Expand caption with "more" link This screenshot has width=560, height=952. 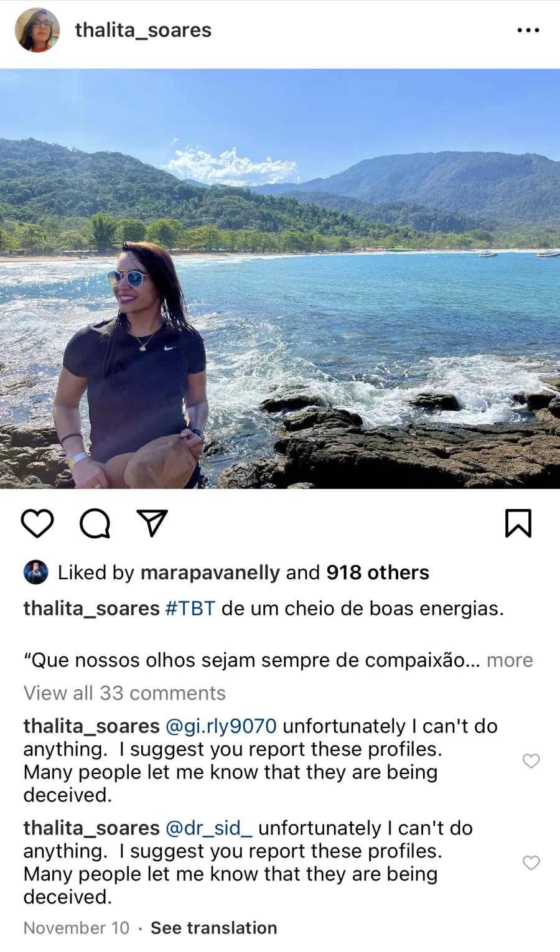(x=510, y=660)
